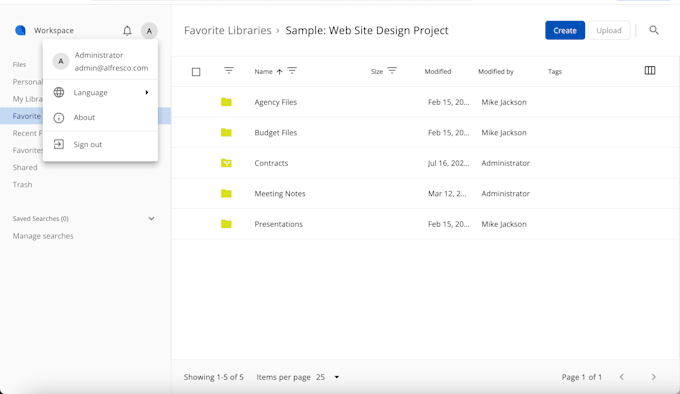
Task: Open the Contracts folder name
Action: pos(271,163)
